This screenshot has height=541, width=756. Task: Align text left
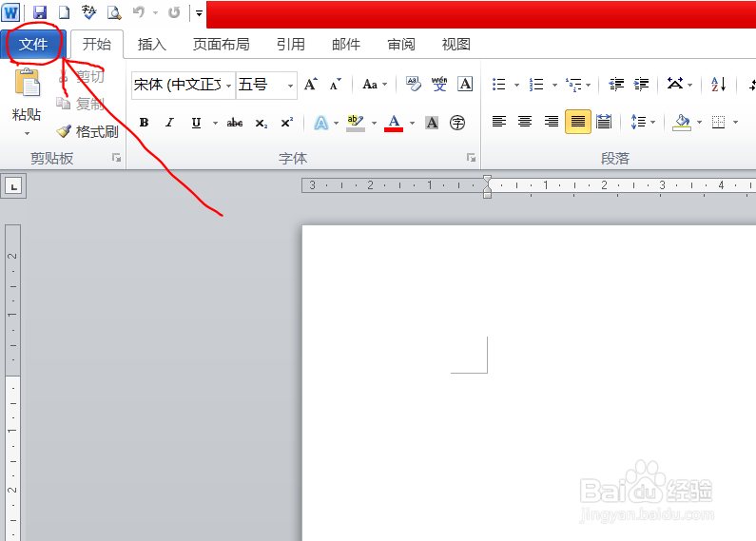pyautogui.click(x=499, y=122)
